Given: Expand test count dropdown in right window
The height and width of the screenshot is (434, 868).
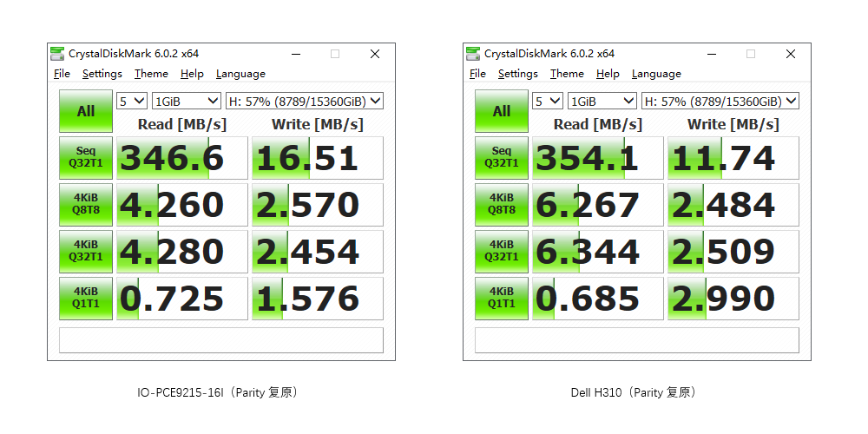Looking at the screenshot, I should 548,102.
